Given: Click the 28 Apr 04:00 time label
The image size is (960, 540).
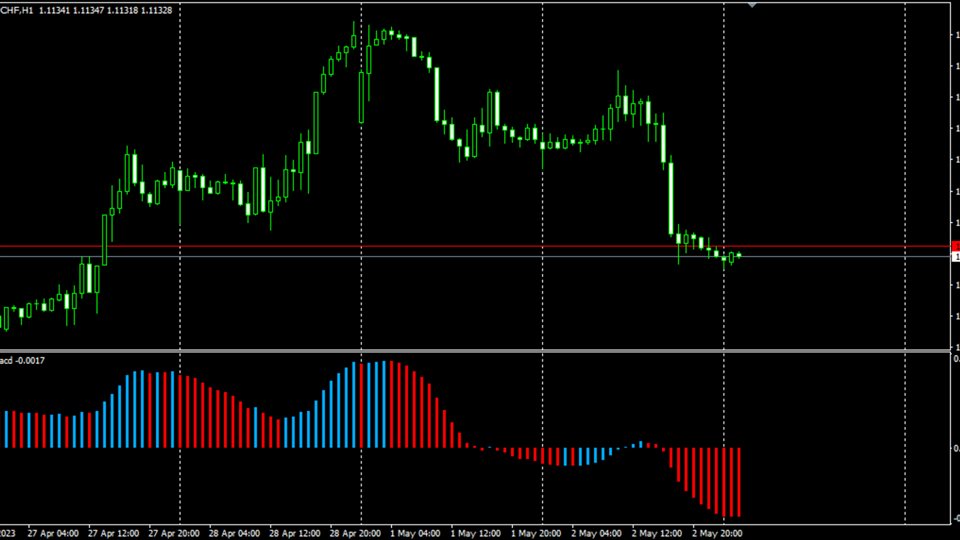Looking at the screenshot, I should (234, 533).
